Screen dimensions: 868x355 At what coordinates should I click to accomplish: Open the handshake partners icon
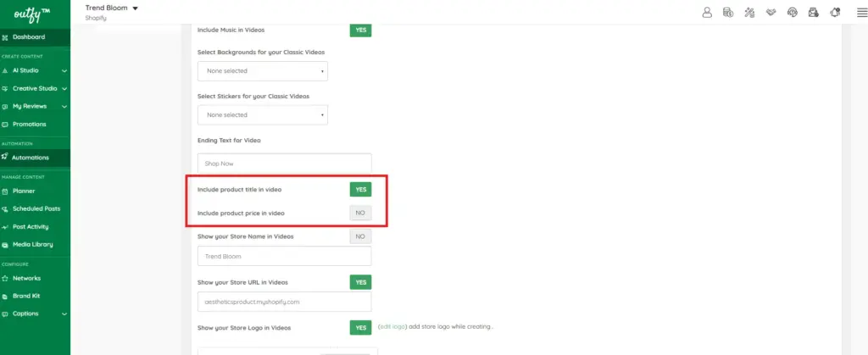point(771,12)
